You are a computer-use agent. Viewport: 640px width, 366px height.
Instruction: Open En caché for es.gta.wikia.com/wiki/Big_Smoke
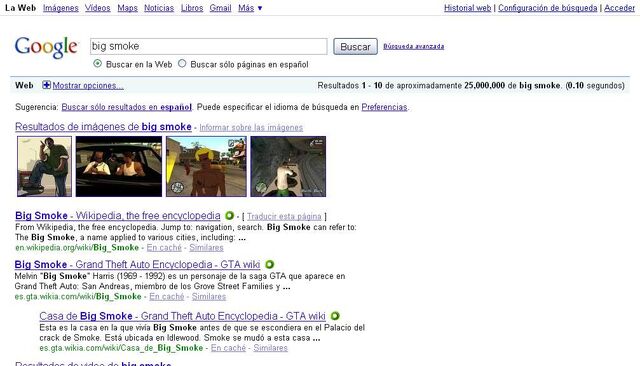(167, 297)
